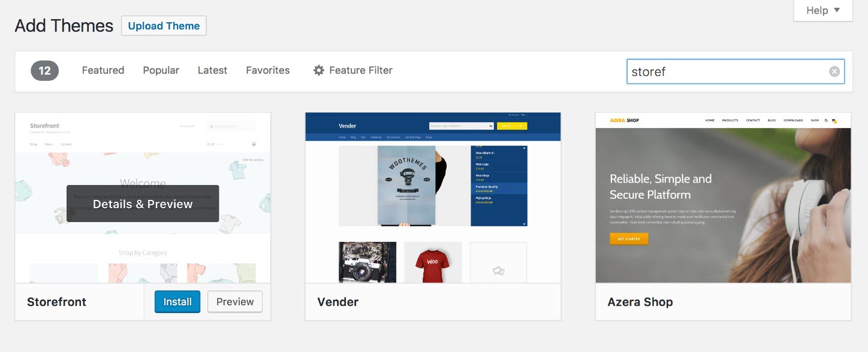Expand the Help dropdown

(823, 11)
